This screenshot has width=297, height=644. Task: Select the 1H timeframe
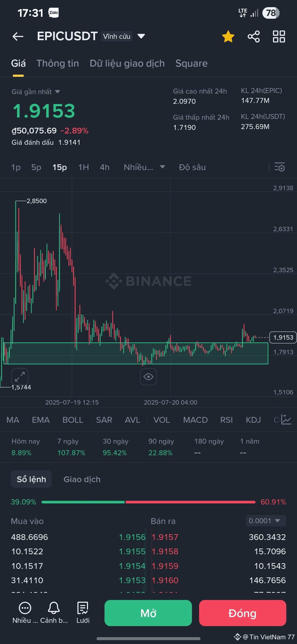coord(84,167)
